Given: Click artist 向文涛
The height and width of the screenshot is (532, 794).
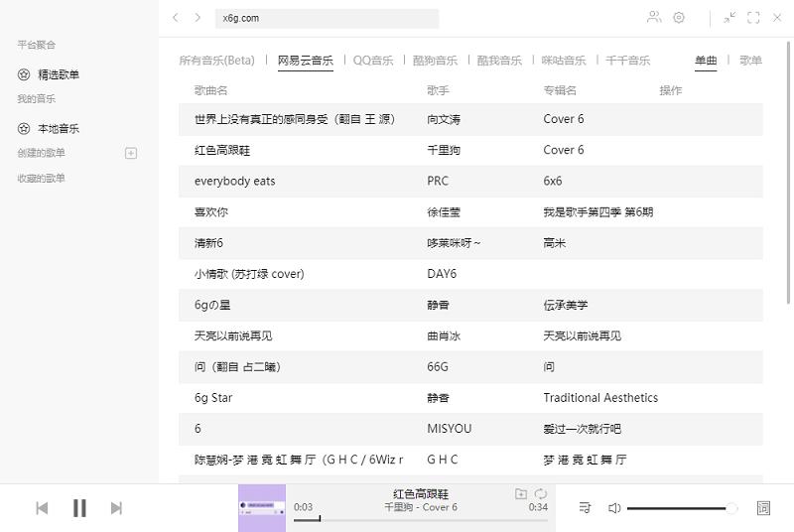Looking at the screenshot, I should [x=444, y=119].
